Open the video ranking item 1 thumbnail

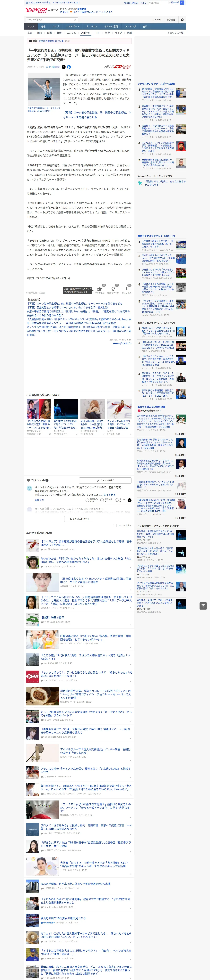pyautogui.click(x=181, y=332)
